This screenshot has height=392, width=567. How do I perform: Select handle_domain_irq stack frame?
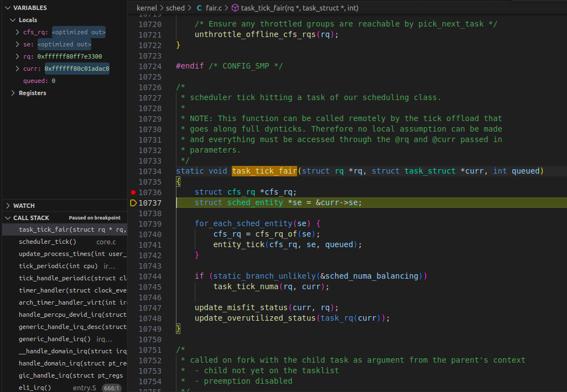[65, 363]
